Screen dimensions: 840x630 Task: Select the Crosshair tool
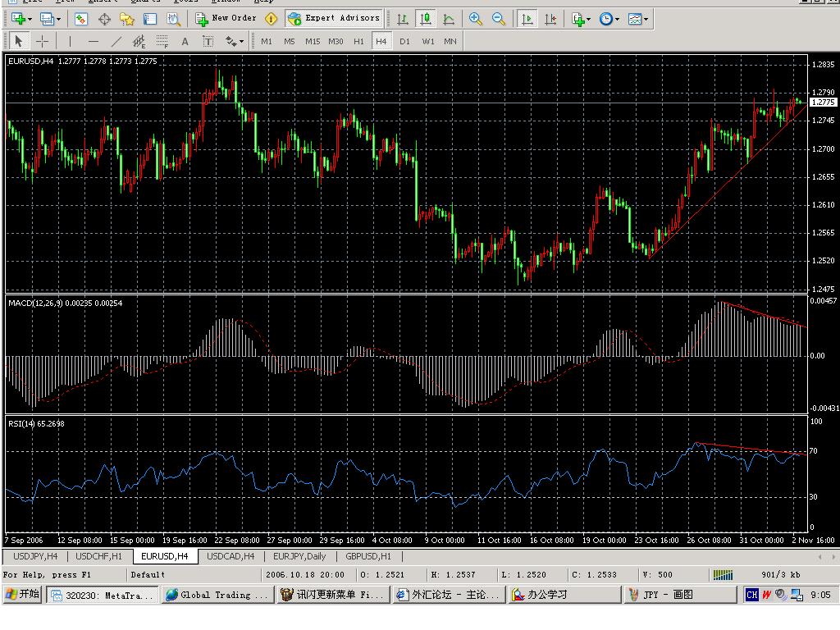pos(42,41)
